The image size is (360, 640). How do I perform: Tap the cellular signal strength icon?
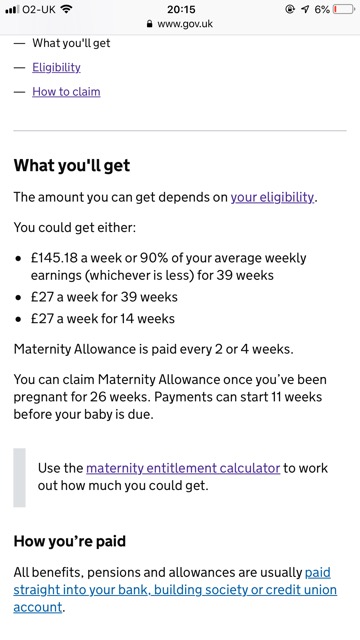click(x=12, y=9)
